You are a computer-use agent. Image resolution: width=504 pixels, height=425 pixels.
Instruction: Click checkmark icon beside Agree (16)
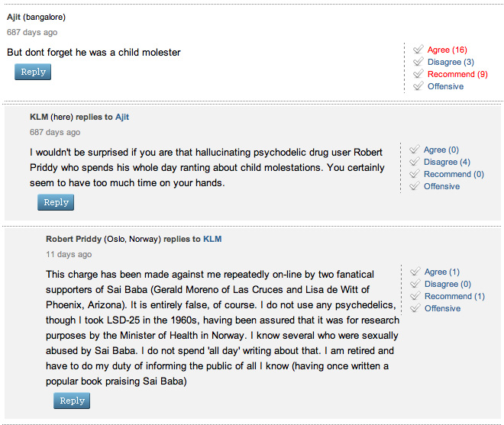click(418, 50)
